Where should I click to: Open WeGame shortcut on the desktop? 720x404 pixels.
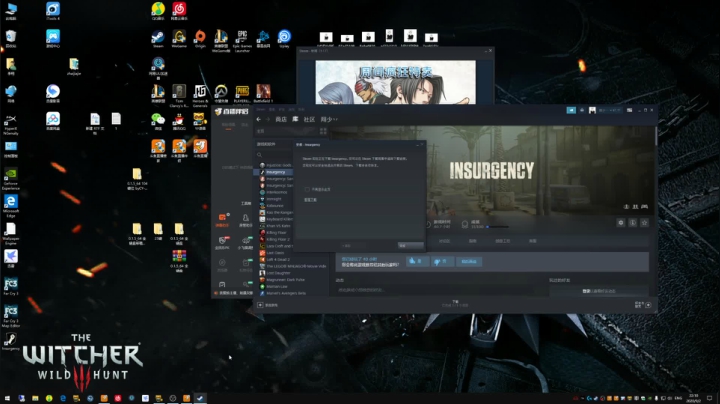[x=179, y=39]
